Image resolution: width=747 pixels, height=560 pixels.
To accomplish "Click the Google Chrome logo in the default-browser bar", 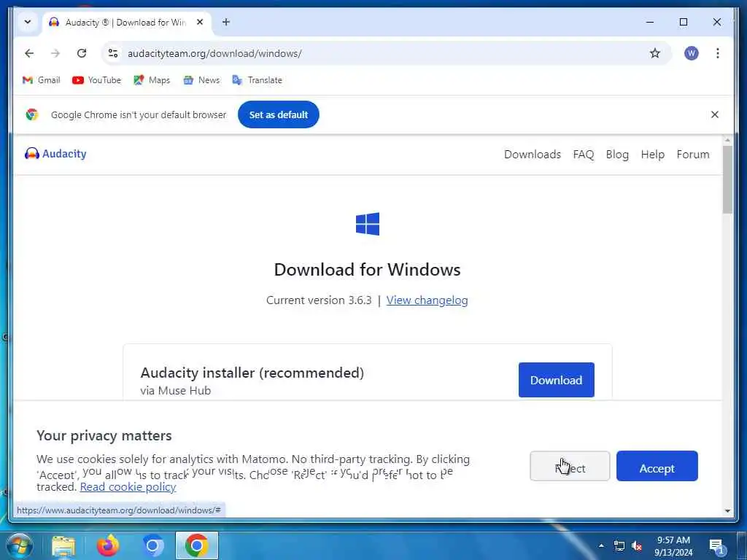I will click(32, 114).
